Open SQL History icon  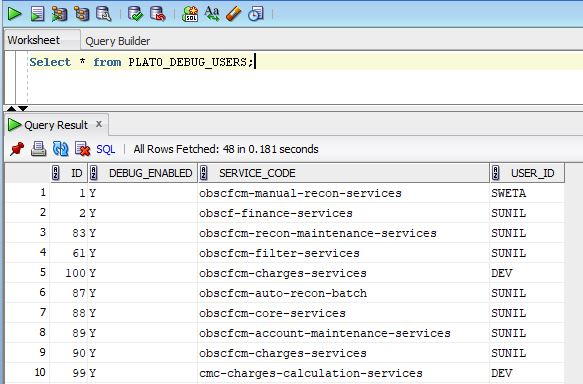tap(256, 14)
